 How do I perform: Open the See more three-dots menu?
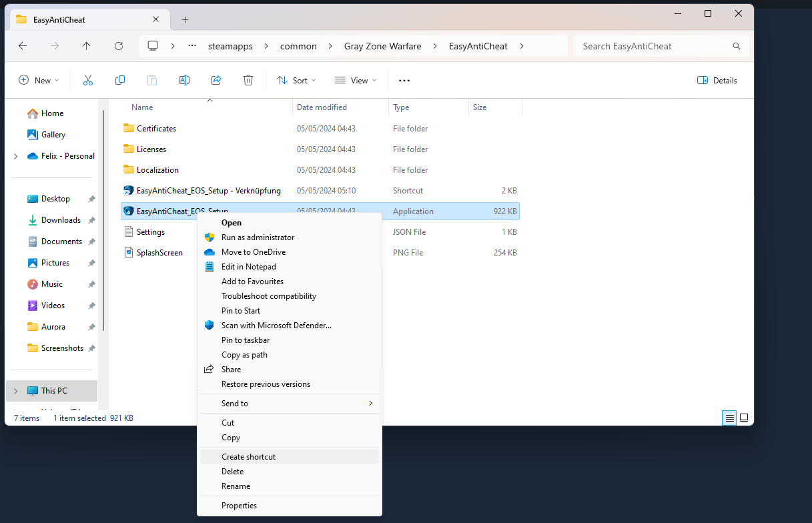pos(404,81)
